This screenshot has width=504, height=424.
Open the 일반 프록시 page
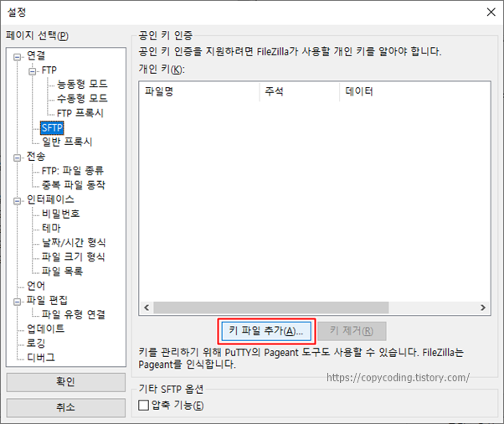click(67, 142)
